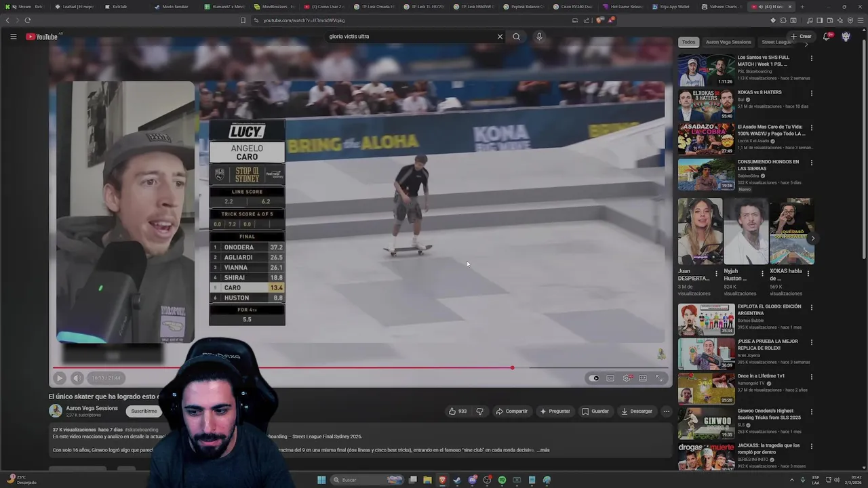The height and width of the screenshot is (488, 868).
Task: Enter full screen in the player
Action: 659,378
